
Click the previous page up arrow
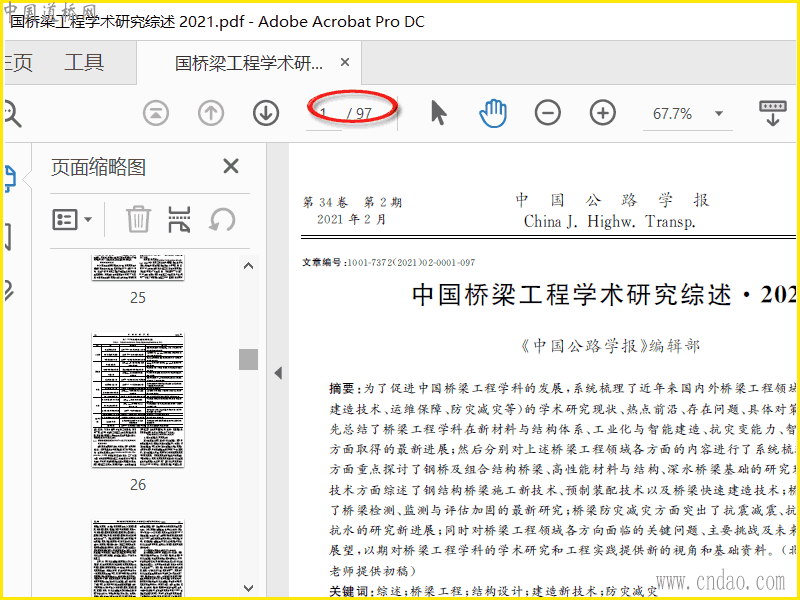tap(211, 113)
